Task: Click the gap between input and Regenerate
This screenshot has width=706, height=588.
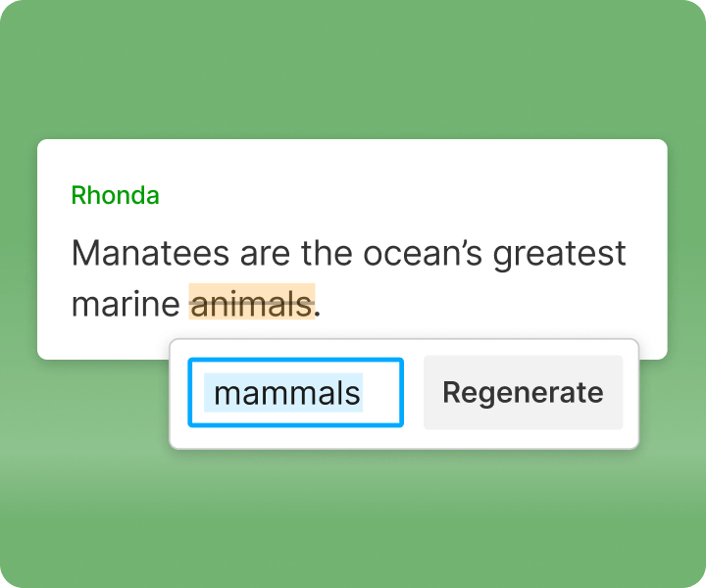Action: pos(413,393)
